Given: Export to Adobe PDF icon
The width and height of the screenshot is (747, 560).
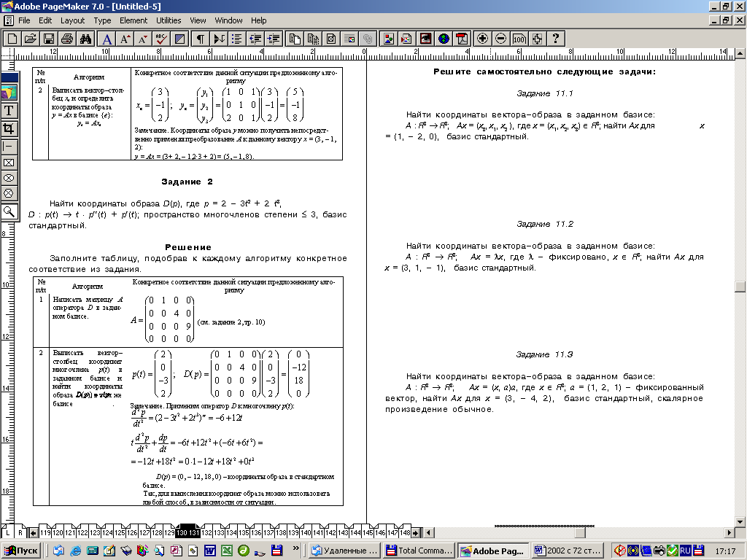Looking at the screenshot, I should click(x=462, y=39).
